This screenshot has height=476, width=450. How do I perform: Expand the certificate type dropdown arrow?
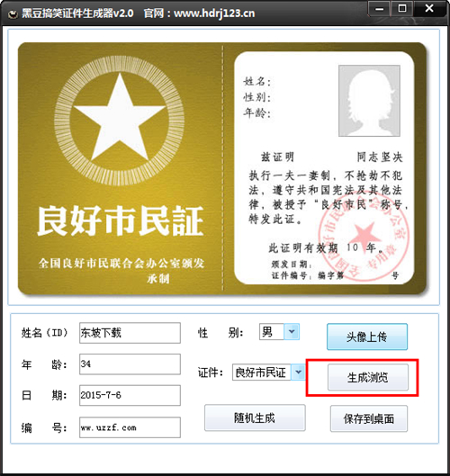click(x=299, y=372)
